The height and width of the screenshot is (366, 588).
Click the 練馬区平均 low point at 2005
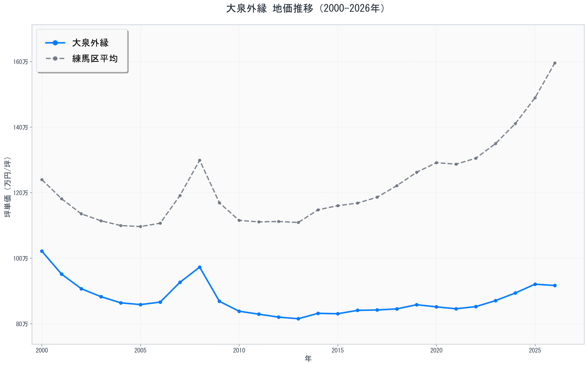click(x=141, y=227)
